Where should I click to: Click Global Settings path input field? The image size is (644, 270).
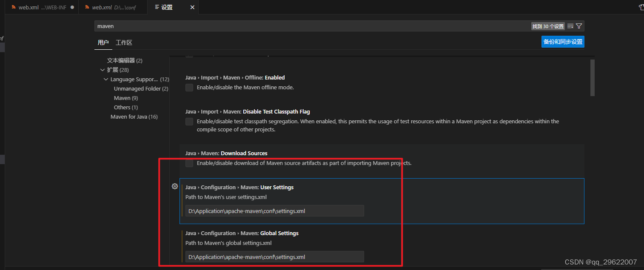click(274, 257)
